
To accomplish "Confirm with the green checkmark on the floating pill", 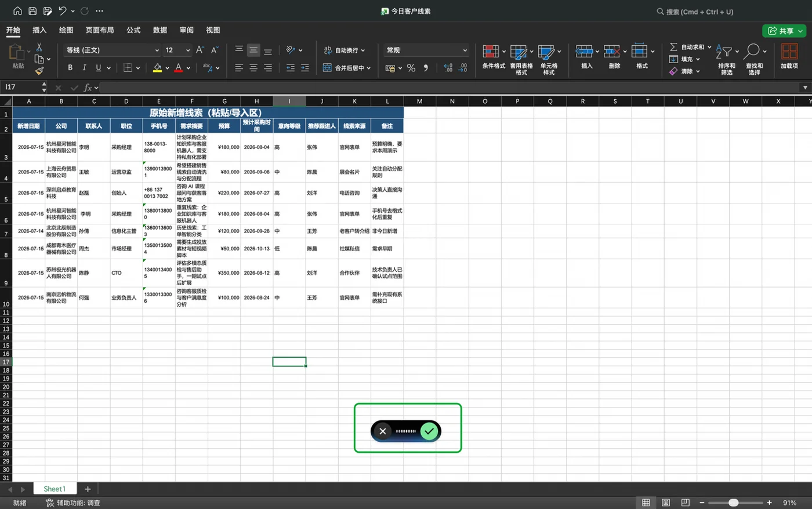I will click(429, 431).
